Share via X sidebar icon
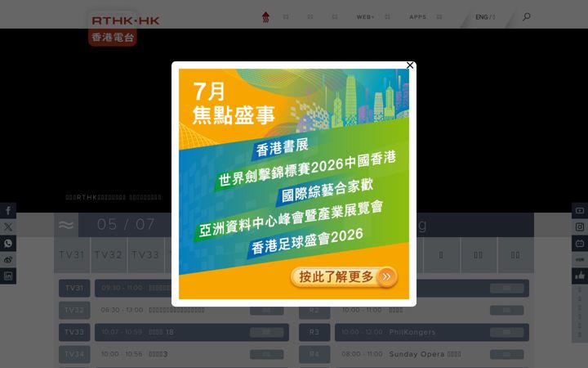The width and height of the screenshot is (588, 368). coord(8,227)
